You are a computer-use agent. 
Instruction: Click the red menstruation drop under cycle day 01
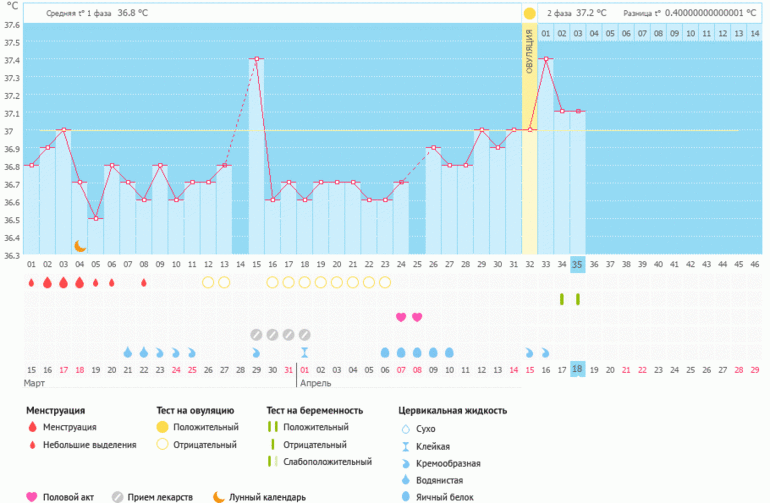[32, 282]
